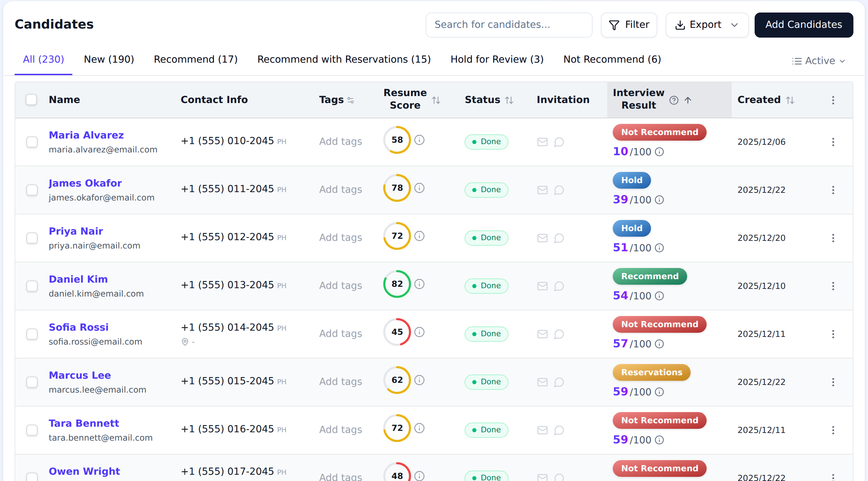This screenshot has height=481, width=868.
Task: Click Priya Nair's chat message icon
Action: [559, 238]
